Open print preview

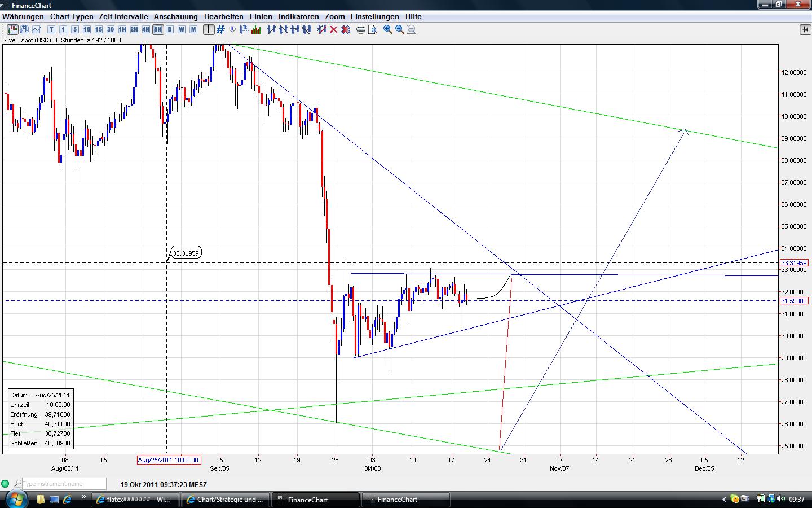coord(373,29)
